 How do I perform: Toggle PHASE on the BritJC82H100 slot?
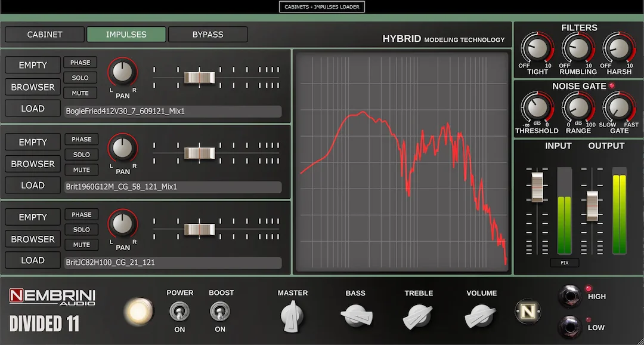point(81,215)
